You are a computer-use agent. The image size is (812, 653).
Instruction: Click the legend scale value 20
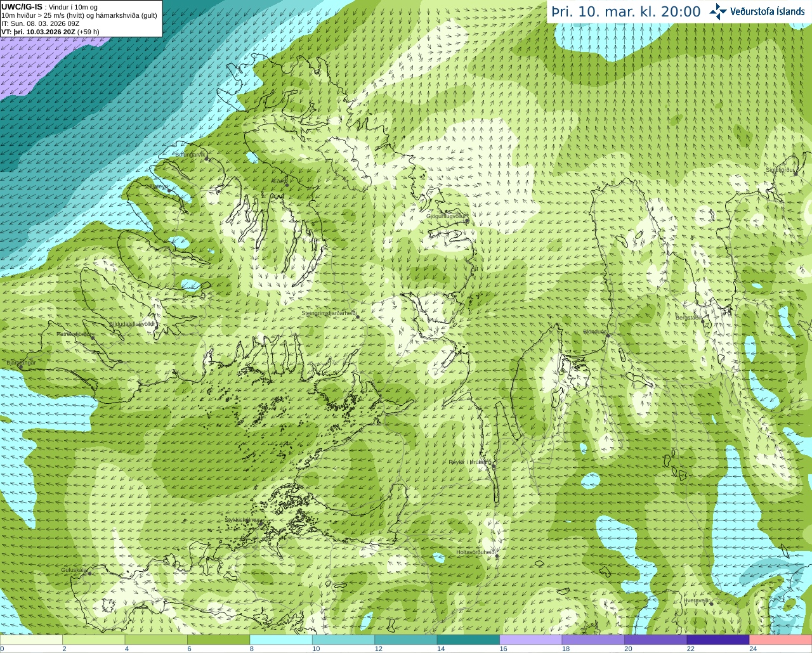point(628,649)
